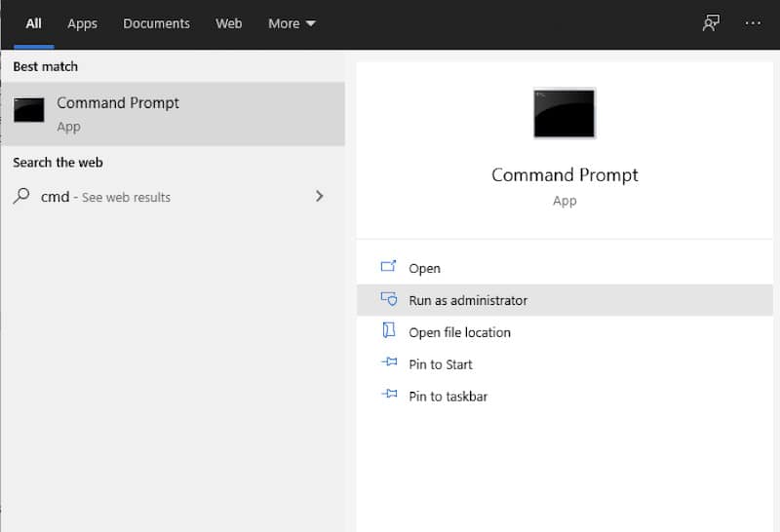Switch to the Apps tab
The image size is (780, 532).
pos(82,23)
